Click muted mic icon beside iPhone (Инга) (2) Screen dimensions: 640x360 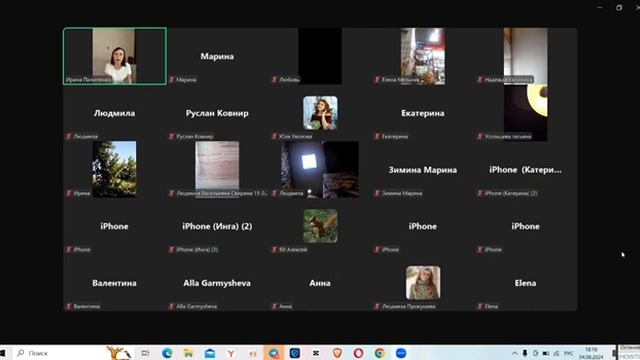(x=171, y=249)
